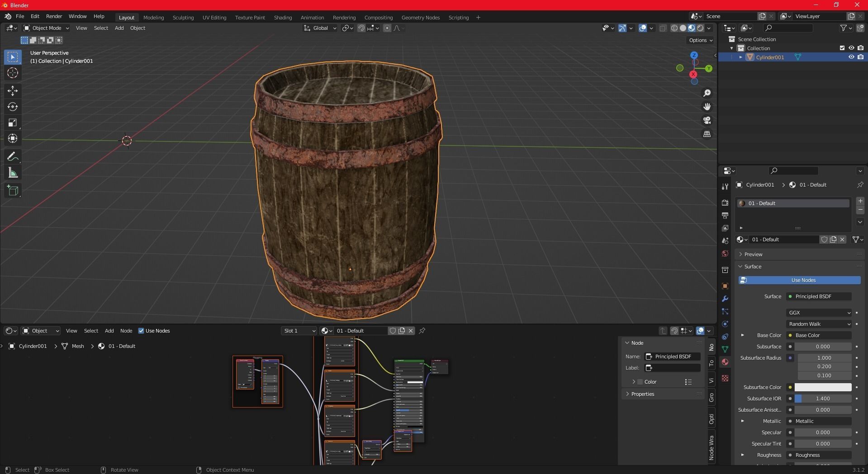
Task: Open the Add menu in 3D viewport header
Action: tap(119, 28)
